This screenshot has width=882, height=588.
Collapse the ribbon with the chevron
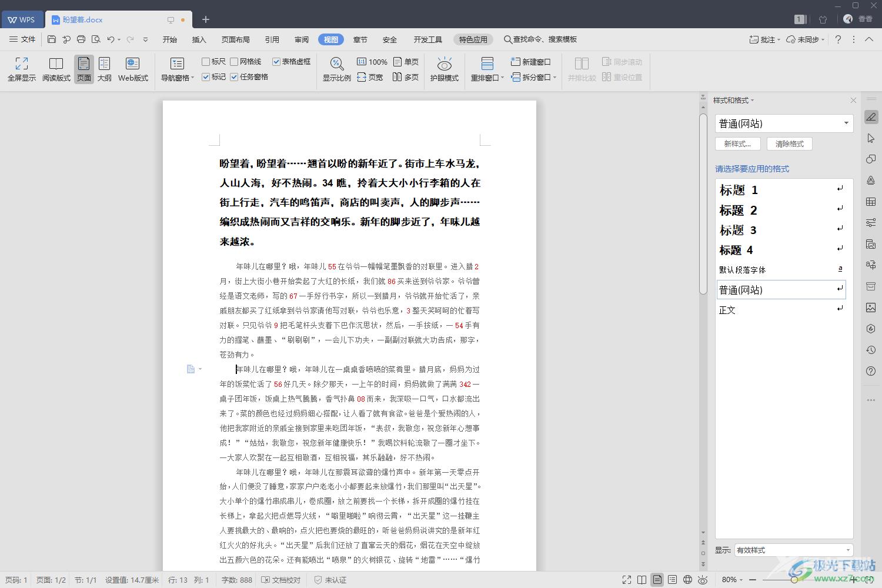pos(869,39)
